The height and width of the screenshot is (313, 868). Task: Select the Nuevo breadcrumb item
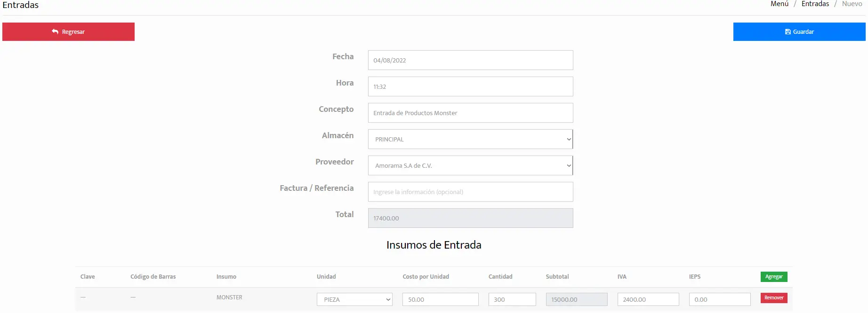coord(852,4)
